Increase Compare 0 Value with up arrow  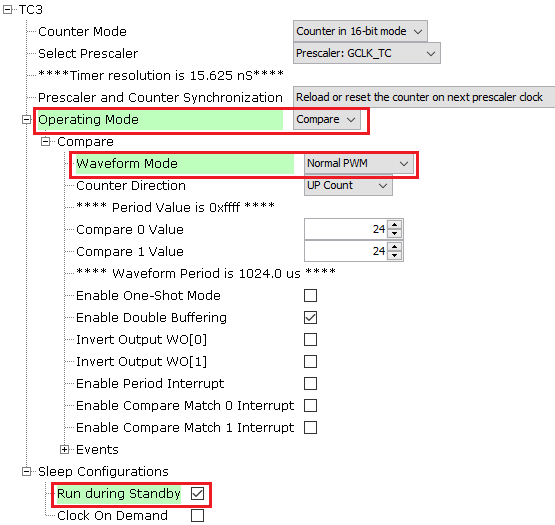[394, 225]
